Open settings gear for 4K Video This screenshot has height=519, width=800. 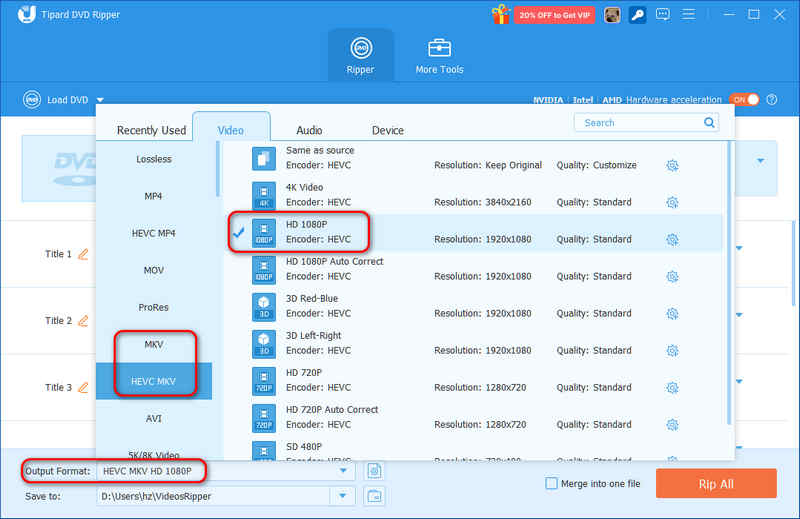coord(672,203)
